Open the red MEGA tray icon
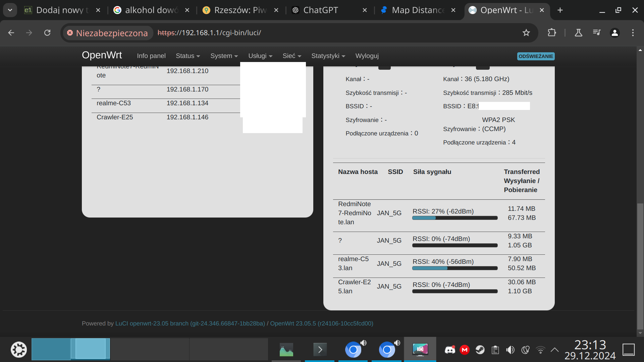Image resolution: width=644 pixels, height=362 pixels. pyautogui.click(x=465, y=350)
